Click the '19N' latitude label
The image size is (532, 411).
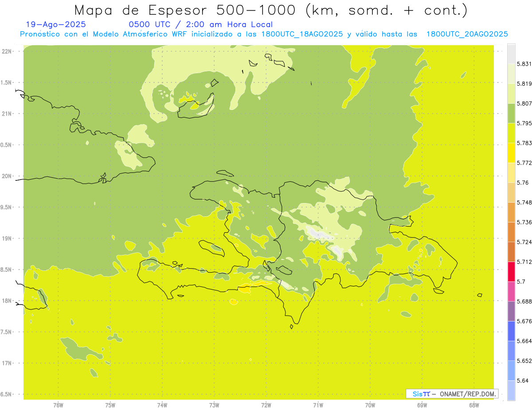tap(8, 239)
